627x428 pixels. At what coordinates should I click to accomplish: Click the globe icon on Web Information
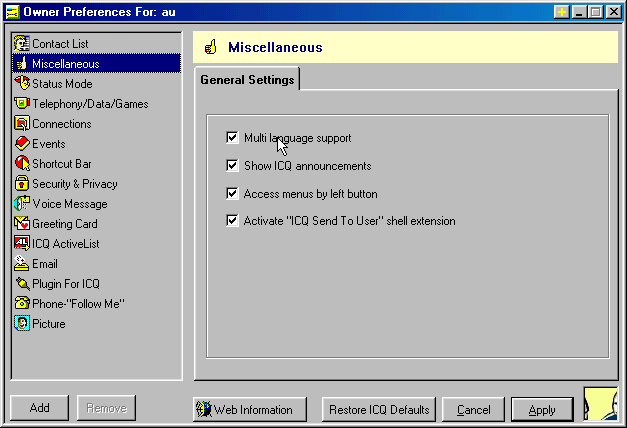point(204,409)
